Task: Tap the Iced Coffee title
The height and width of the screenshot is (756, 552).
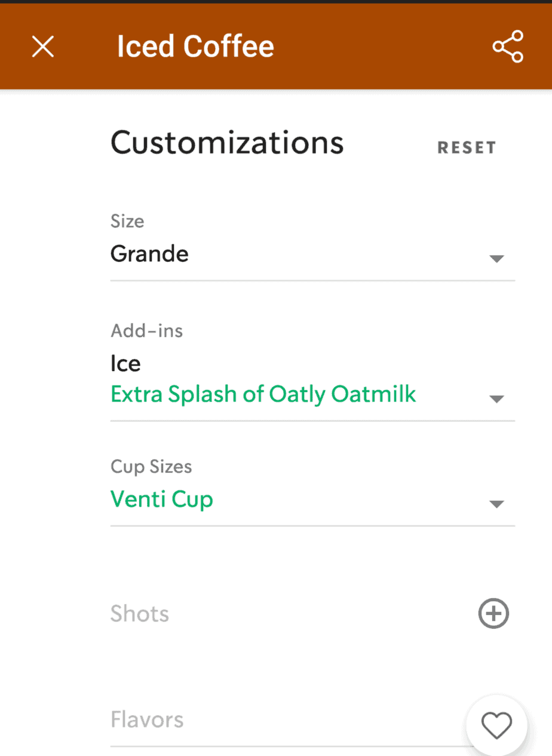Action: (x=195, y=47)
